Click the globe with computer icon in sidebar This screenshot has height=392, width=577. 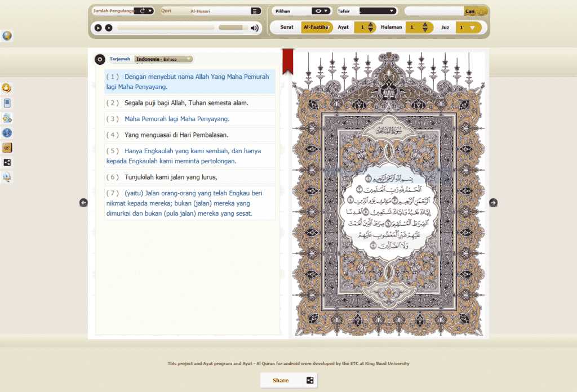click(7, 177)
